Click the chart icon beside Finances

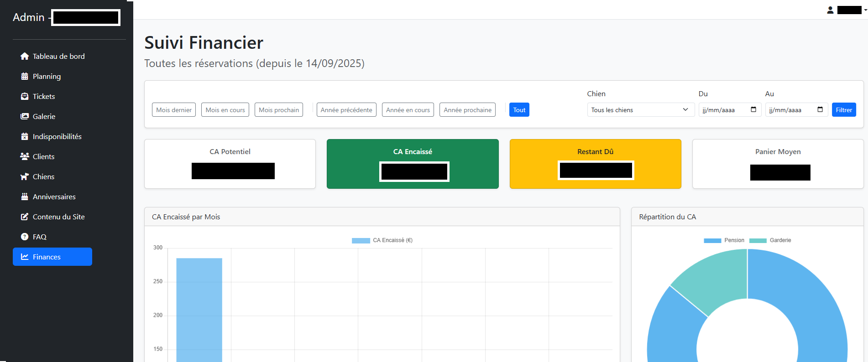tap(25, 257)
